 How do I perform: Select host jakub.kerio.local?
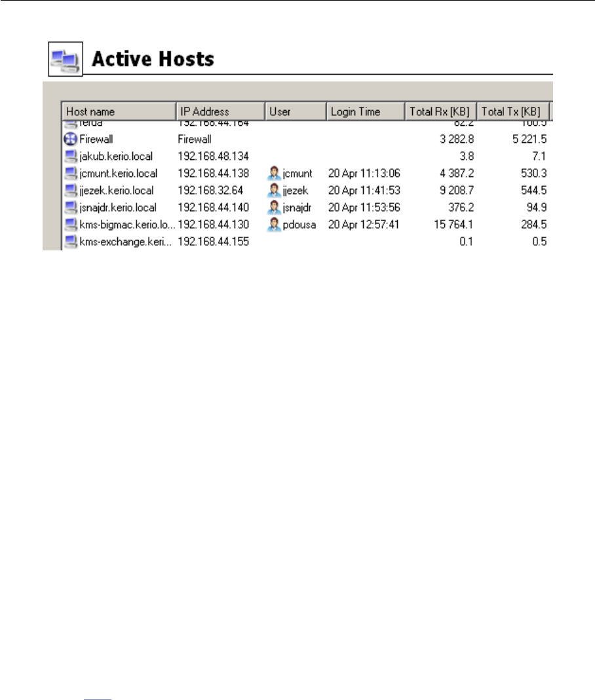(116, 156)
